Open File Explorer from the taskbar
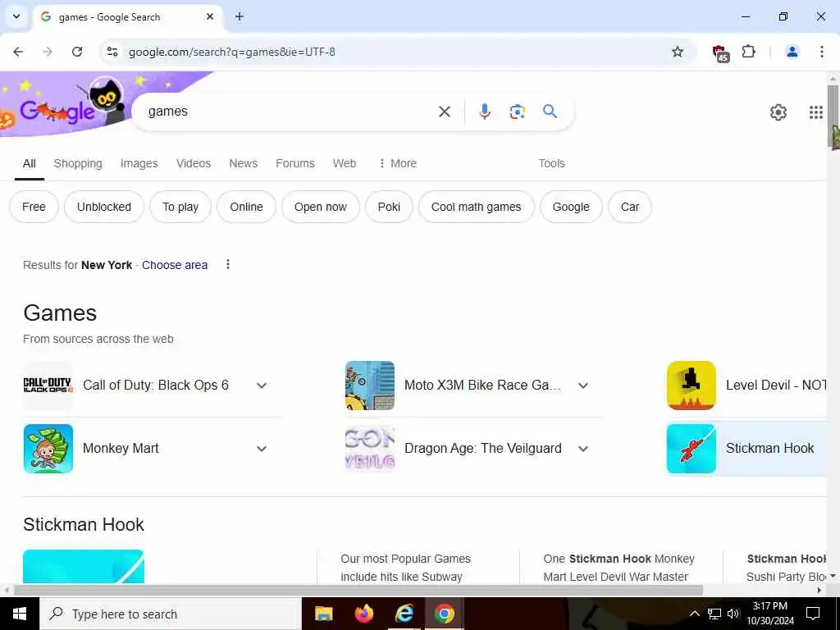 click(323, 614)
